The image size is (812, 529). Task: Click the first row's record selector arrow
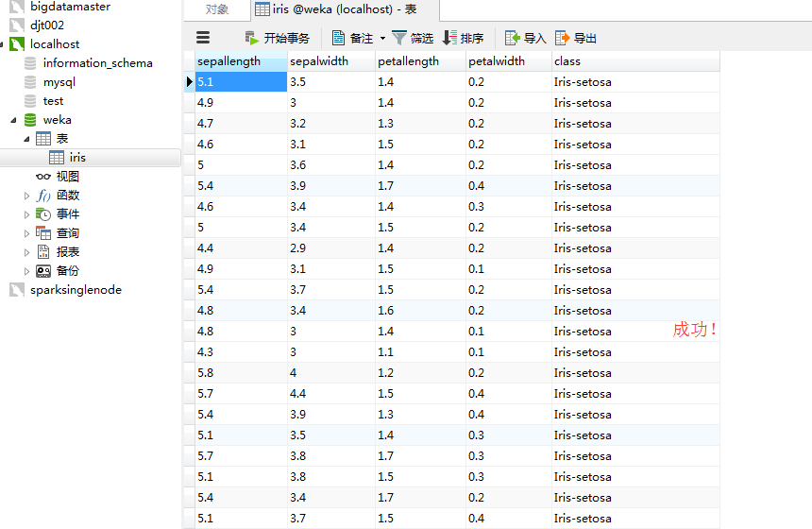(190, 82)
